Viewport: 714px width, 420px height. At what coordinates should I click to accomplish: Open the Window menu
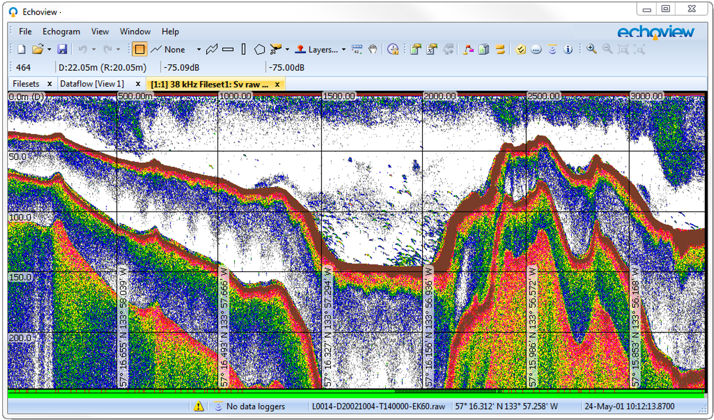click(135, 32)
